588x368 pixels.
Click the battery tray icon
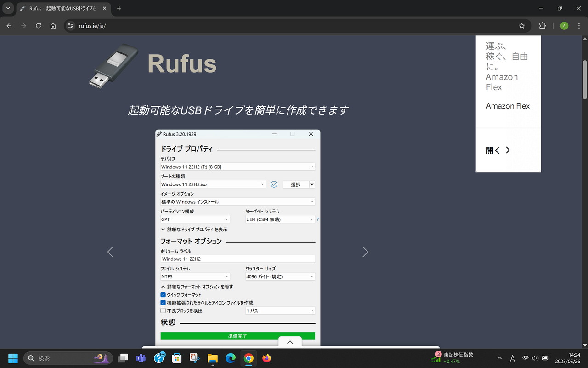pyautogui.click(x=545, y=358)
